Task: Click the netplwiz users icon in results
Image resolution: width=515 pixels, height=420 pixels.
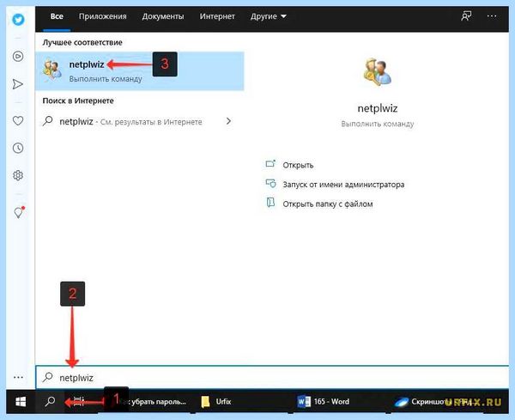Action: coord(52,70)
